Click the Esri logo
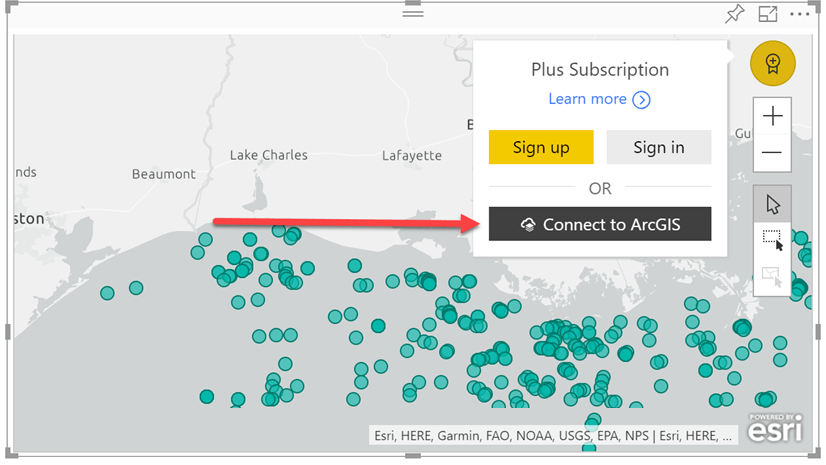The image size is (826, 465). coord(775,429)
